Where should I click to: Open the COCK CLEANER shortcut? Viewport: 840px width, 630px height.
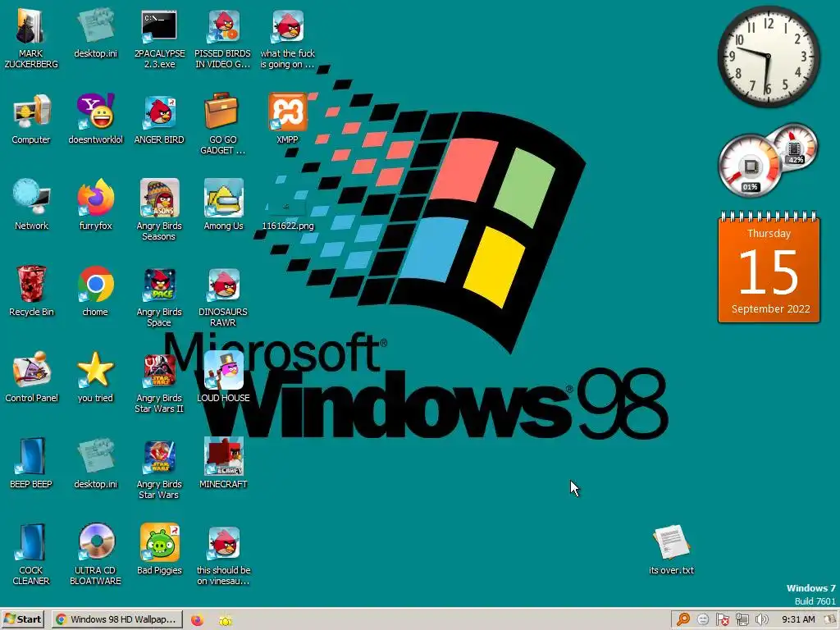click(x=31, y=542)
